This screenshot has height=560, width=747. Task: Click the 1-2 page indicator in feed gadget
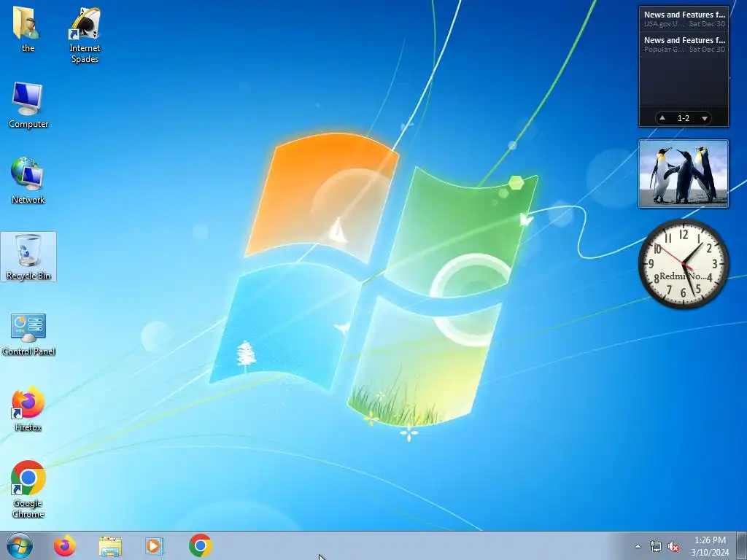683,118
